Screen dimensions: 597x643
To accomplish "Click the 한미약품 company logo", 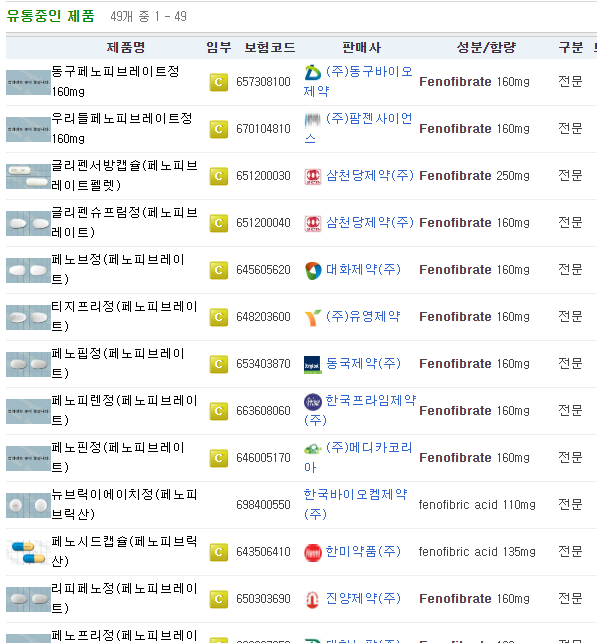I will [x=313, y=552].
